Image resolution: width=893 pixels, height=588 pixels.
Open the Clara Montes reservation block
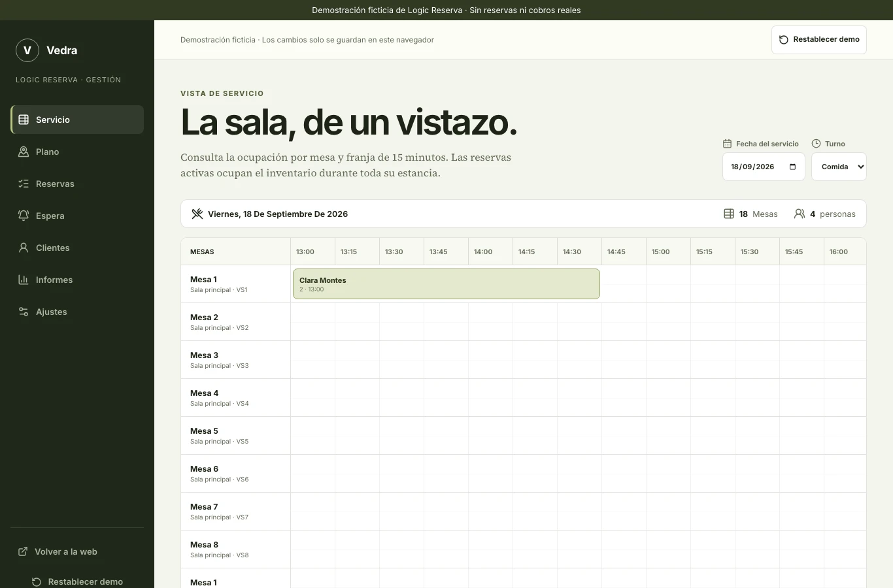(446, 284)
